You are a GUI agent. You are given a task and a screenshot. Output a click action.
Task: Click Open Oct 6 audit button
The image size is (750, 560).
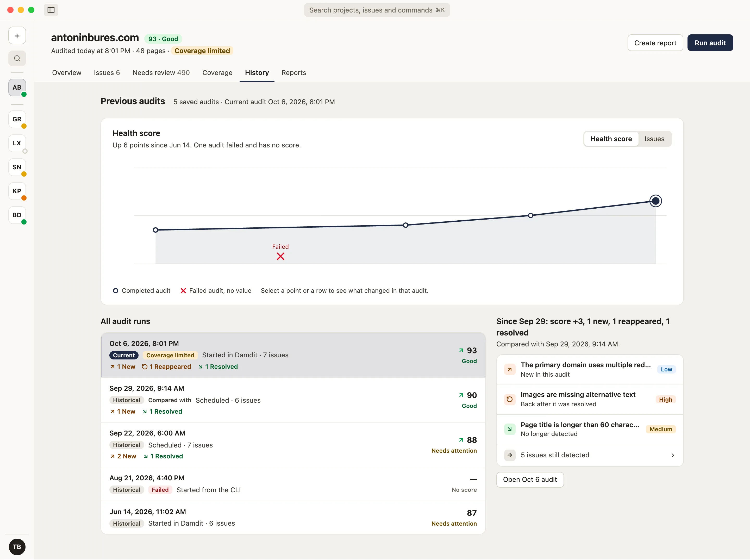[530, 480]
